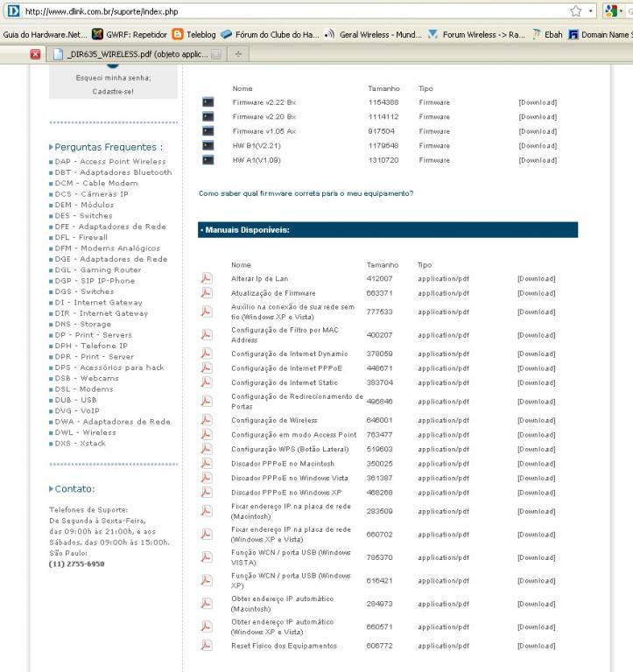Open DAP - Access Point Wireless FAQ
Image resolution: width=633 pixels, height=672 pixels.
click(x=110, y=162)
